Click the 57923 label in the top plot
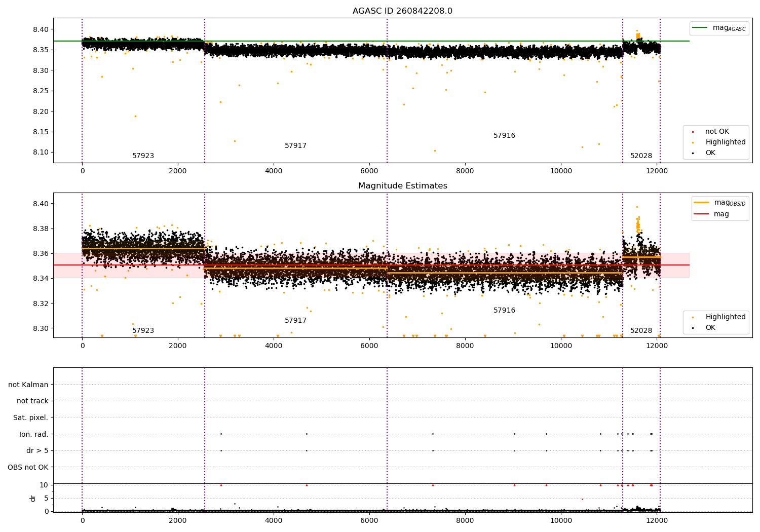This screenshot has width=760, height=532. [x=143, y=156]
